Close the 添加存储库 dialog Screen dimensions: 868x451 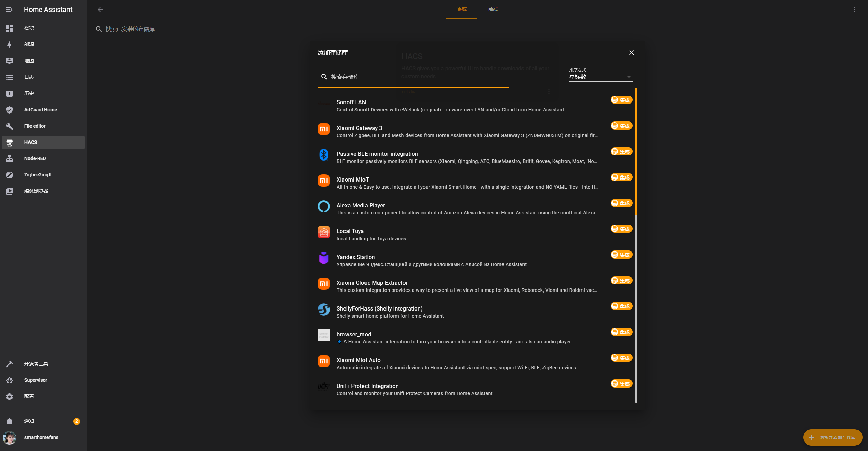point(632,53)
